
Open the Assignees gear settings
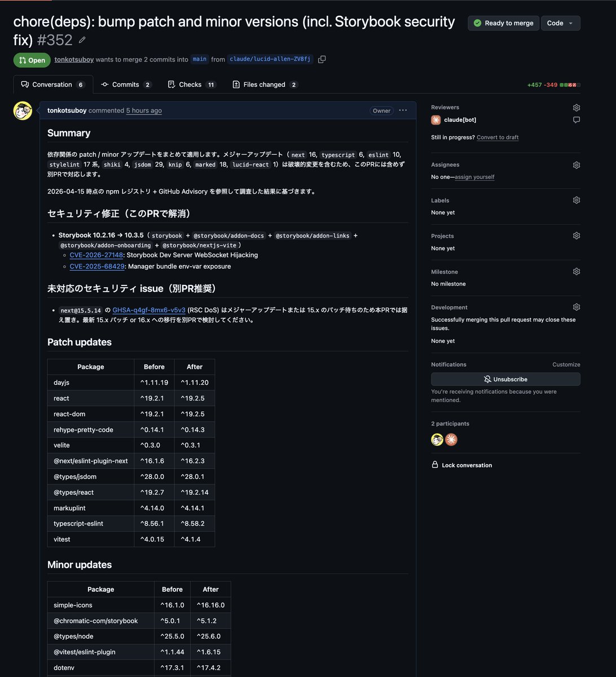click(x=576, y=165)
